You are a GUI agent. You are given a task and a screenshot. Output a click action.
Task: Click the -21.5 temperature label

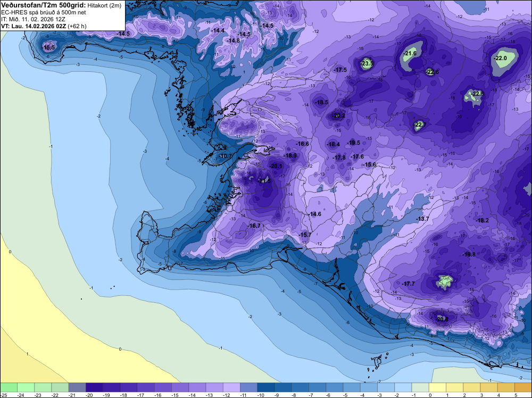point(264,181)
